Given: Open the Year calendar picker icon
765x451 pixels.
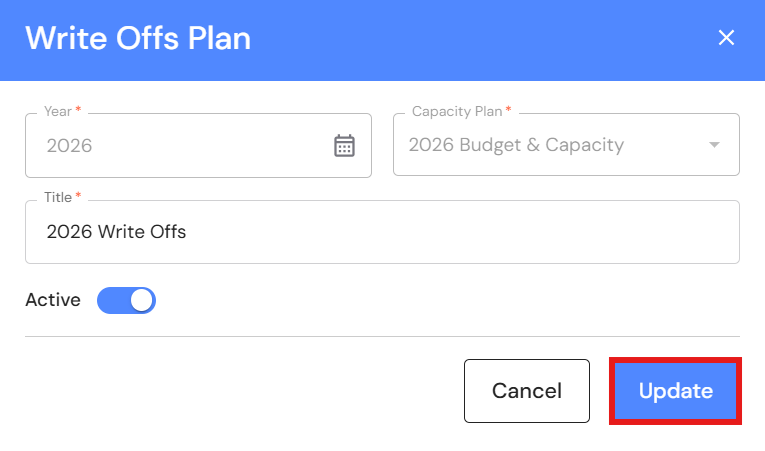Looking at the screenshot, I should pyautogui.click(x=344, y=146).
